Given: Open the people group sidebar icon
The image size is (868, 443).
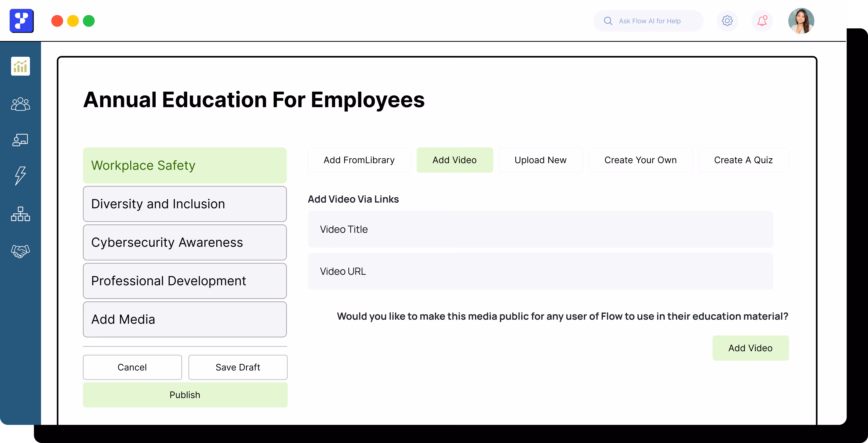Looking at the screenshot, I should (x=20, y=104).
